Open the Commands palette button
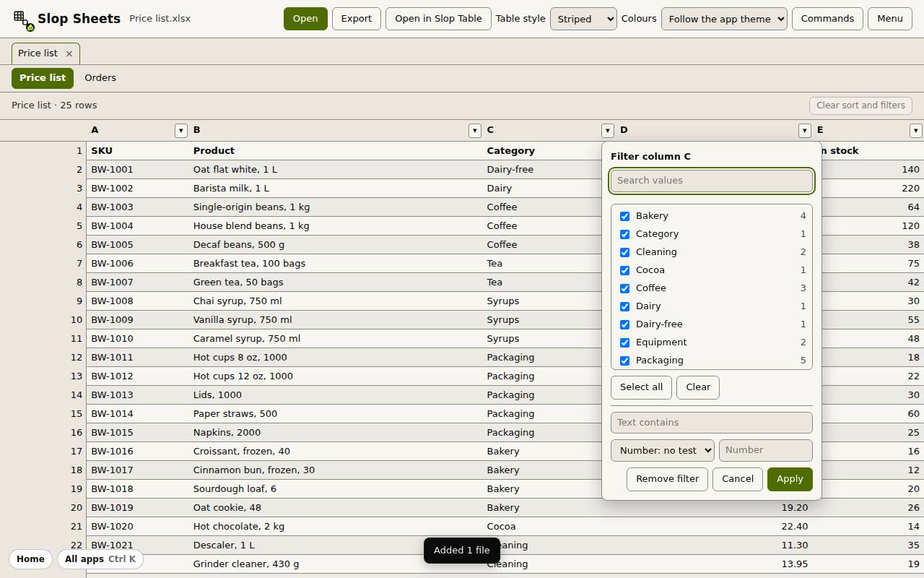The height and width of the screenshot is (578, 924). 827,19
